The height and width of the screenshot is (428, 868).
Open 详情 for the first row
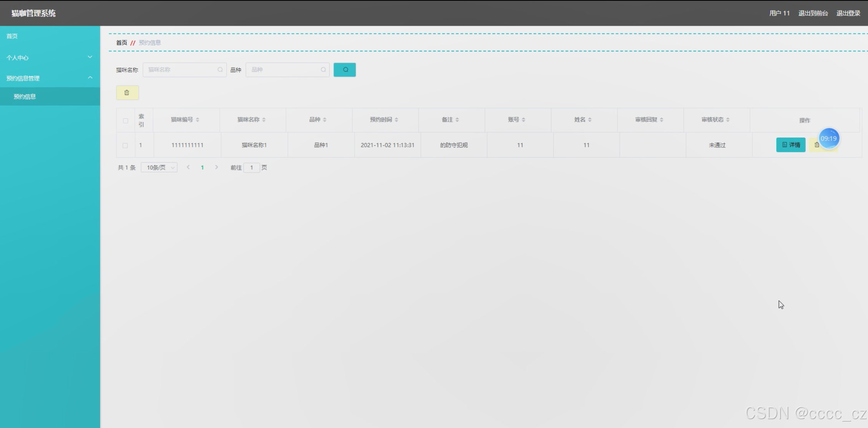pos(790,145)
